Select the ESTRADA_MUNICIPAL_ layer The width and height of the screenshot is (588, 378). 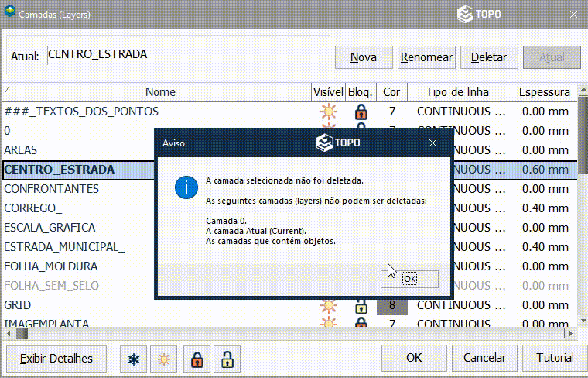[64, 247]
